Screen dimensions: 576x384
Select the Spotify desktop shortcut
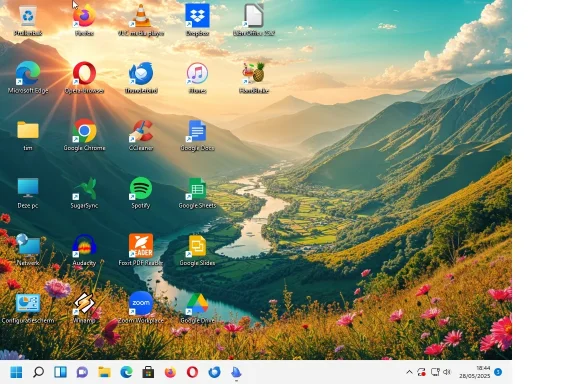point(141,193)
